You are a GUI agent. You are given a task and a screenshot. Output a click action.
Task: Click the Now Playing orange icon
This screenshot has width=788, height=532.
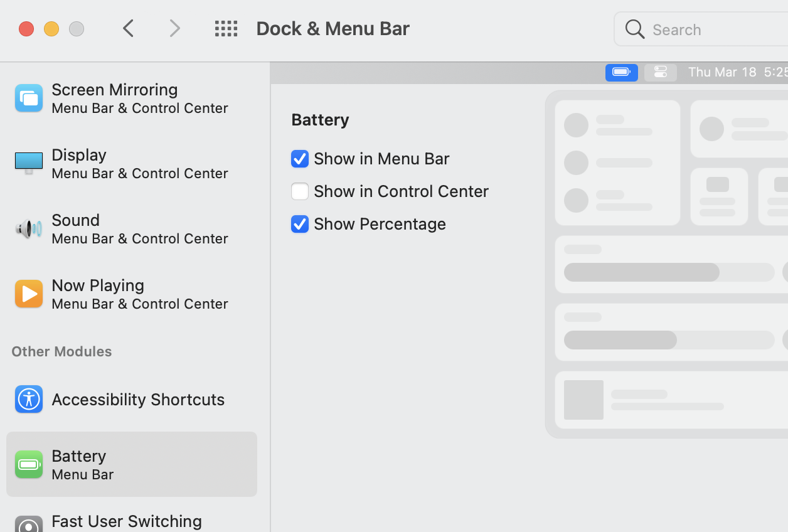pyautogui.click(x=29, y=294)
